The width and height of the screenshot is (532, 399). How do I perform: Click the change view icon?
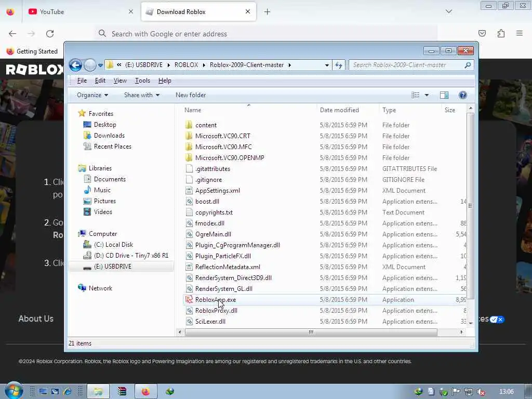coord(415,95)
